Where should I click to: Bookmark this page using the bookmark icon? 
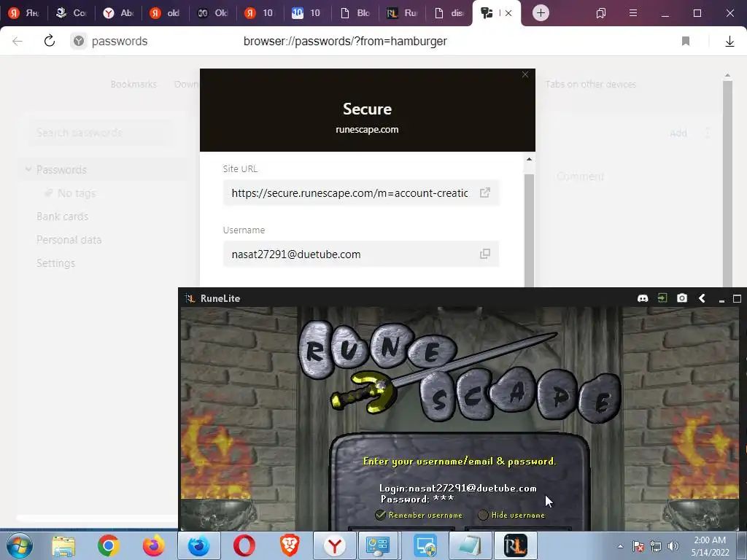[686, 41]
